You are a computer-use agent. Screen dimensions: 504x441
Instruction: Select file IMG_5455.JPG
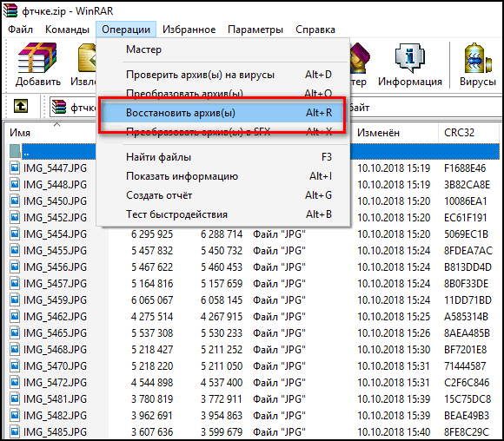click(55, 251)
